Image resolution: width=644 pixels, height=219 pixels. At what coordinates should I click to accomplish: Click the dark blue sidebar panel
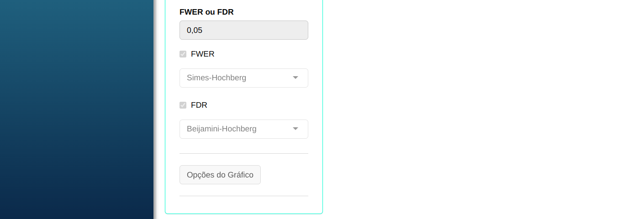tap(76, 109)
